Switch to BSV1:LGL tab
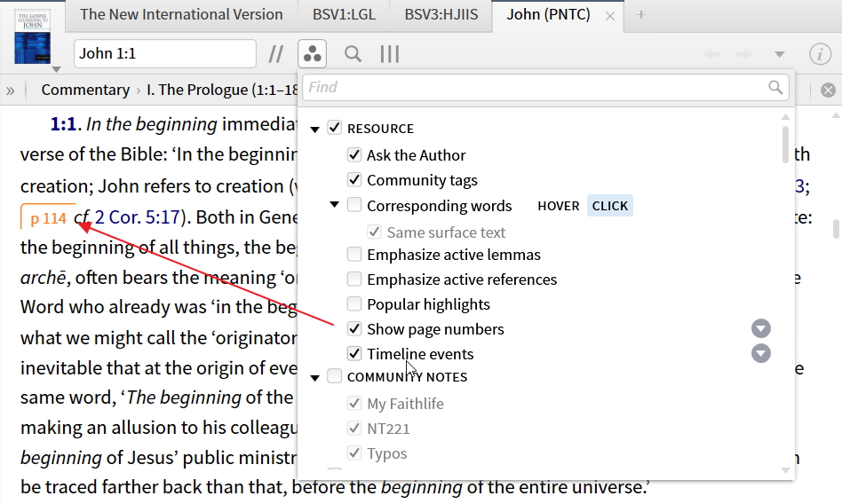This screenshot has height=504, width=842. [344, 14]
